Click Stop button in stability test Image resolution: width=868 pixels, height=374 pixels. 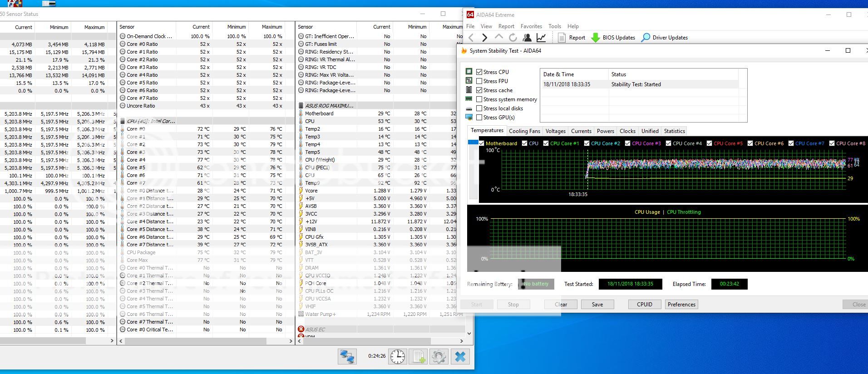[x=513, y=305]
